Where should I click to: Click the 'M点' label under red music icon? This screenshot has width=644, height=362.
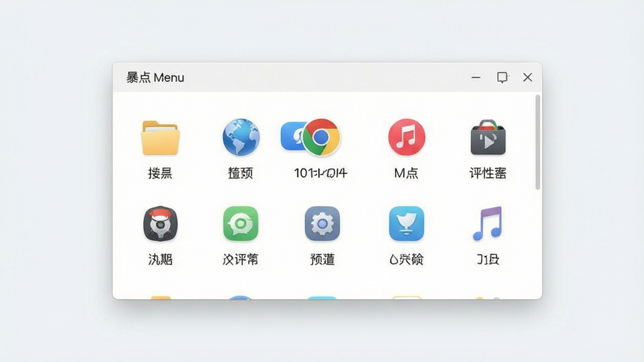(406, 173)
